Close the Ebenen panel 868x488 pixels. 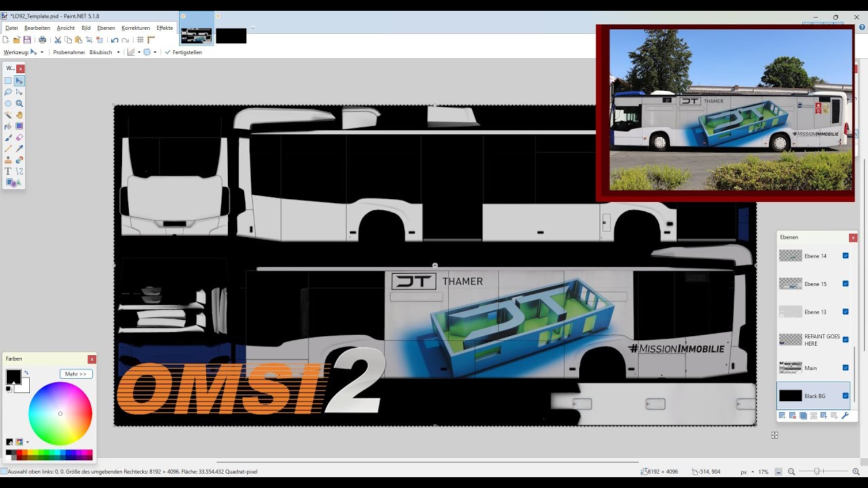tap(853, 238)
